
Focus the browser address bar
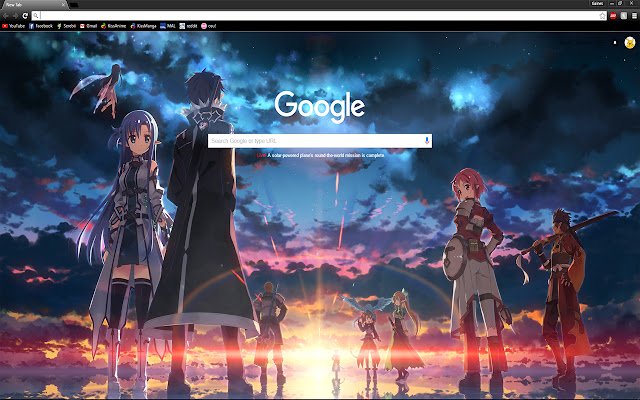coord(318,16)
